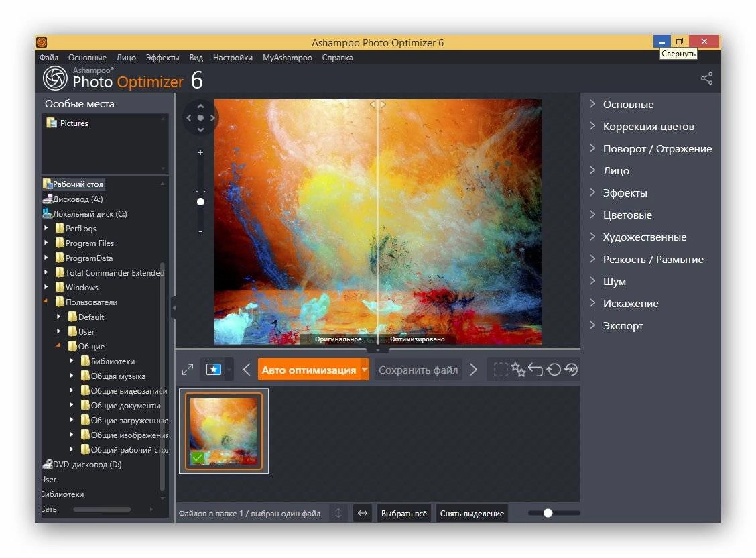
Task: Expand the Искажение panel section
Action: 592,303
